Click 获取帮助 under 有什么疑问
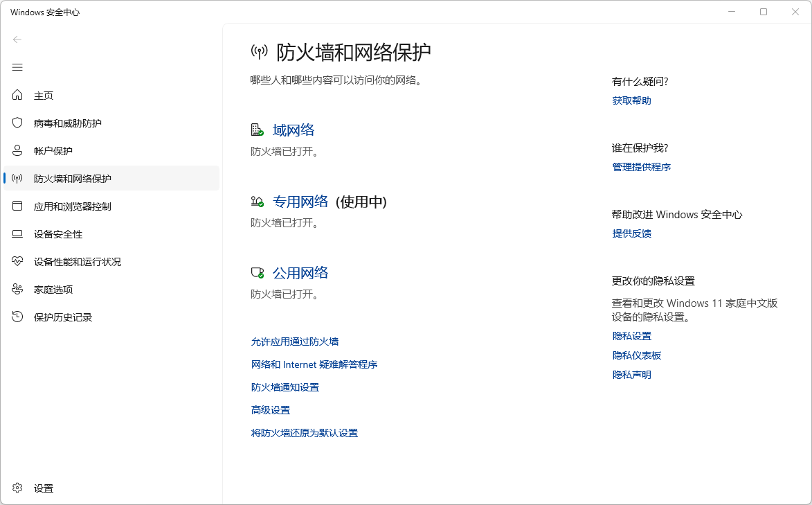This screenshot has height=505, width=812. pos(631,100)
